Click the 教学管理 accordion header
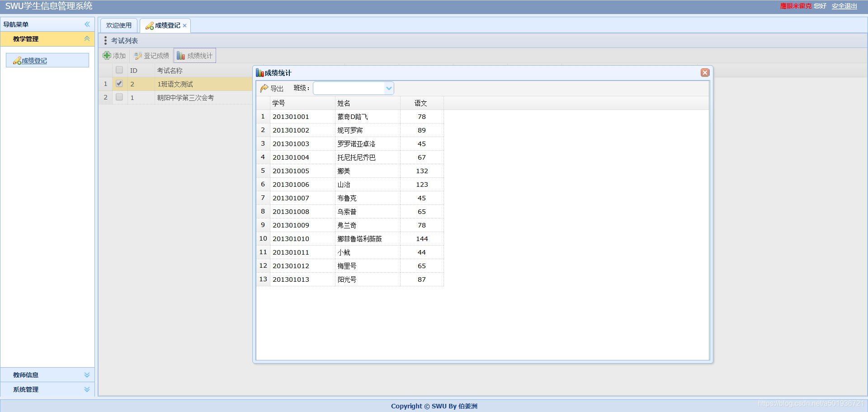This screenshot has height=412, width=868. coord(47,39)
